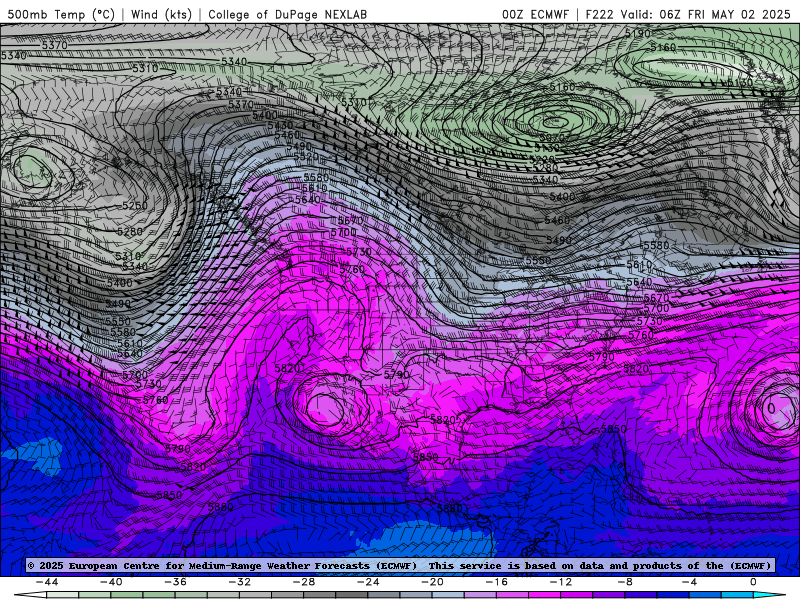Click "College of DuPage NEXLAB" header text
The image size is (800, 600).
pyautogui.click(x=287, y=14)
